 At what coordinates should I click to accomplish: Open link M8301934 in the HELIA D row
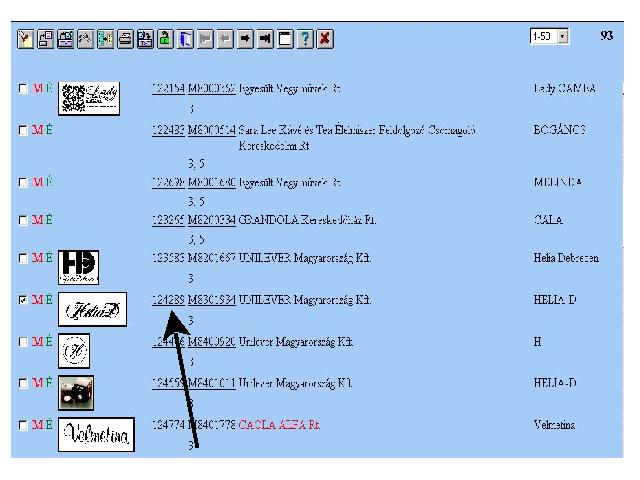pyautogui.click(x=211, y=300)
